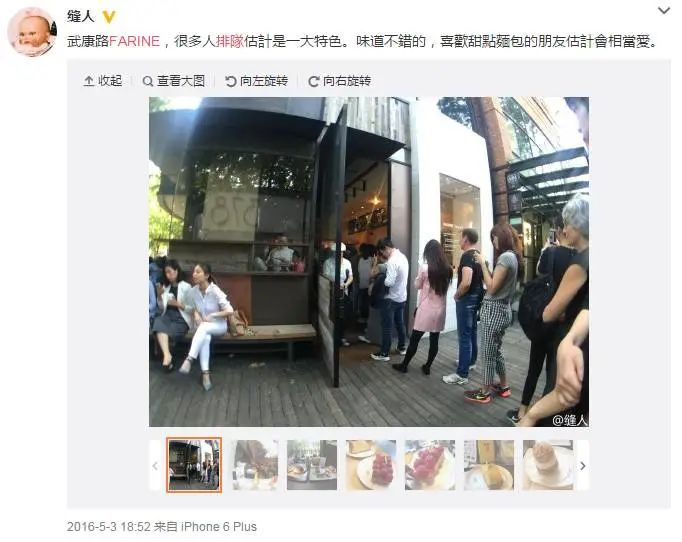Screen dimensions: 682x542
Task: Rotate image right with 向右旋转
Action: click(x=339, y=81)
